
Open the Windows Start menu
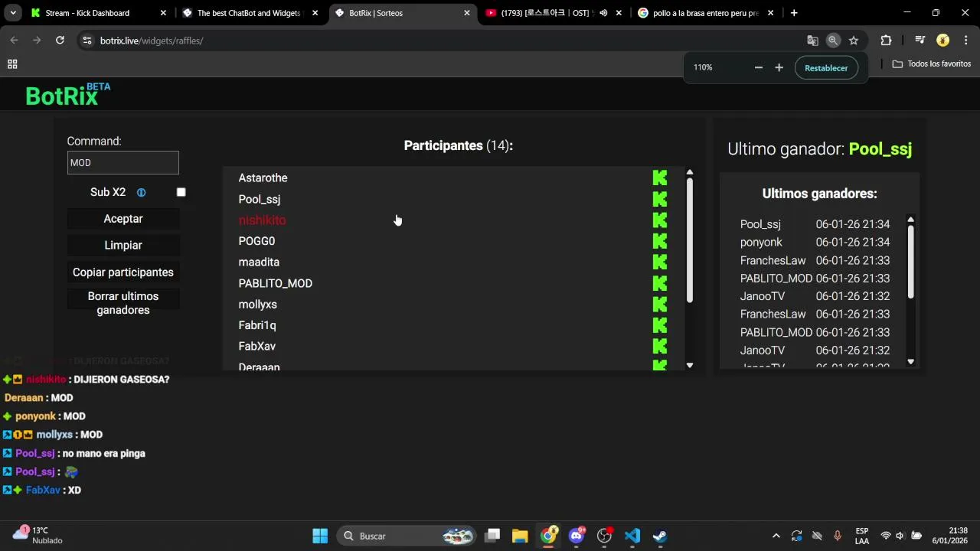point(320,536)
